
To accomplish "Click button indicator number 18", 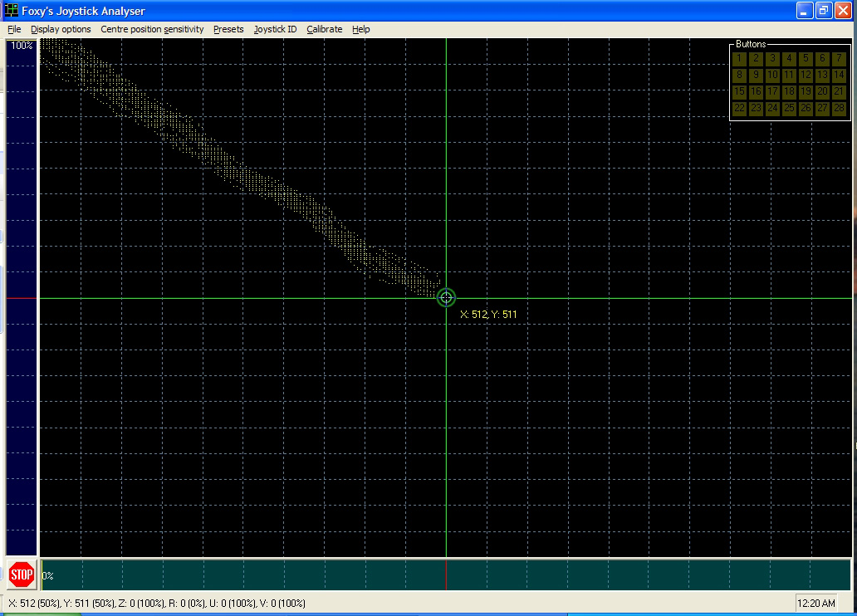I will tap(789, 92).
